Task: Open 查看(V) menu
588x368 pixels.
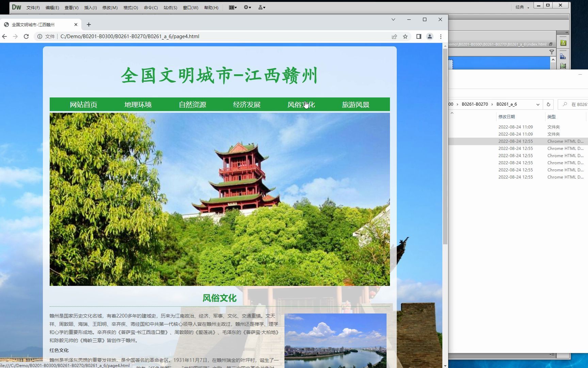Action: (71, 7)
